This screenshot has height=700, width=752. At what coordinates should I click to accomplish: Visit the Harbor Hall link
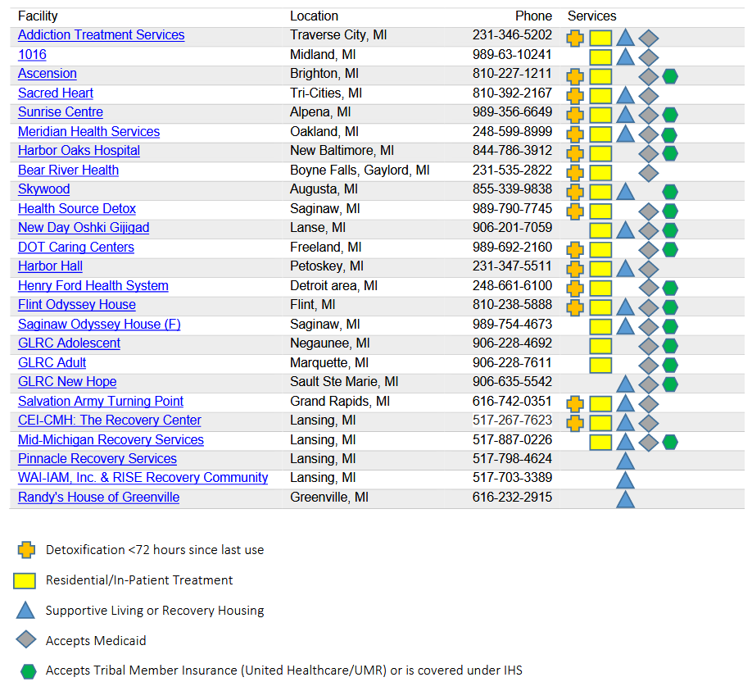tap(50, 266)
